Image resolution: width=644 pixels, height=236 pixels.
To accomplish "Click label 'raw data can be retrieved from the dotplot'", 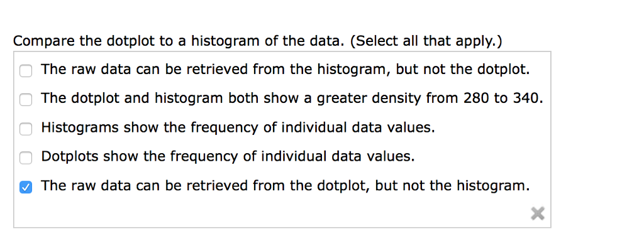I will 286,186.
